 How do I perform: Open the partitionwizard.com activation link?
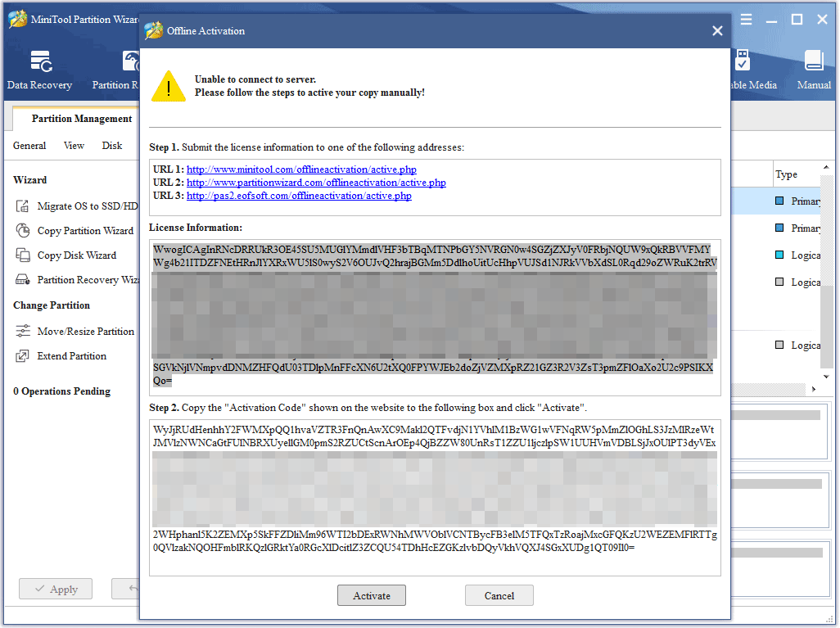(x=316, y=183)
